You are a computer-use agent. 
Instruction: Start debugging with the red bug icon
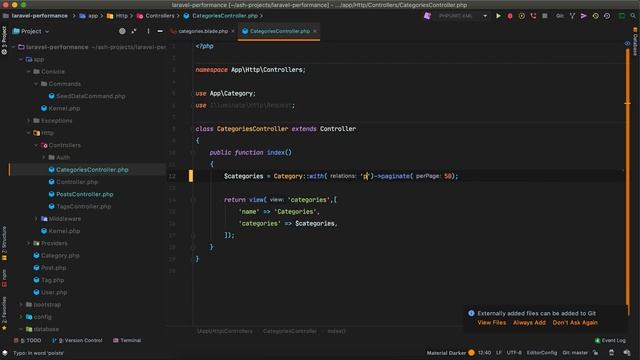coord(510,16)
